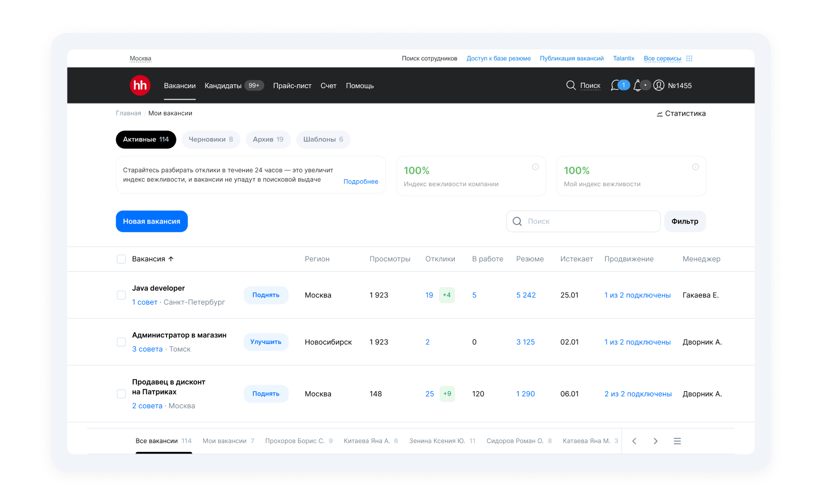Open the 3 совета link
The image size is (822, 504).
click(147, 350)
